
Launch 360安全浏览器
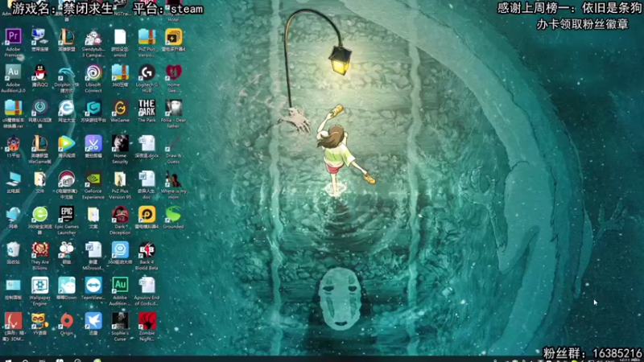39,214
